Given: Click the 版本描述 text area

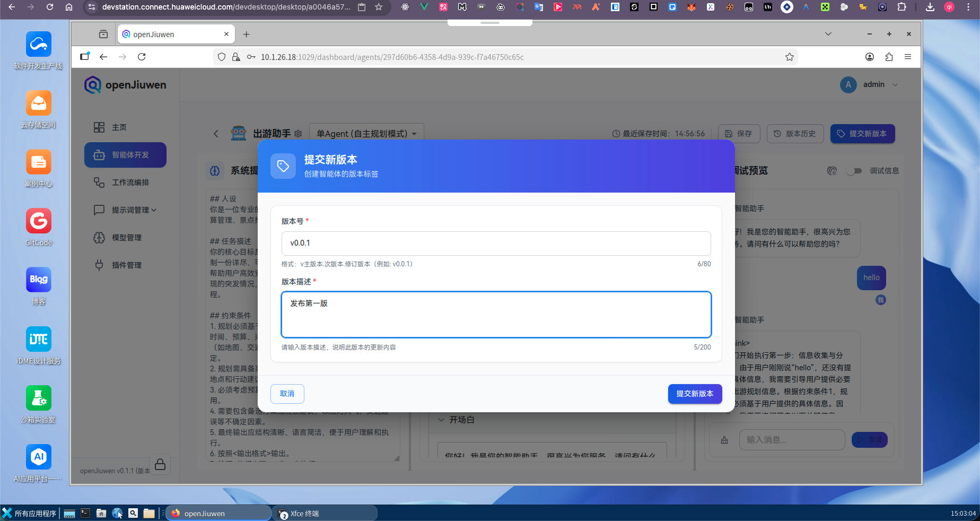Looking at the screenshot, I should pos(496,315).
